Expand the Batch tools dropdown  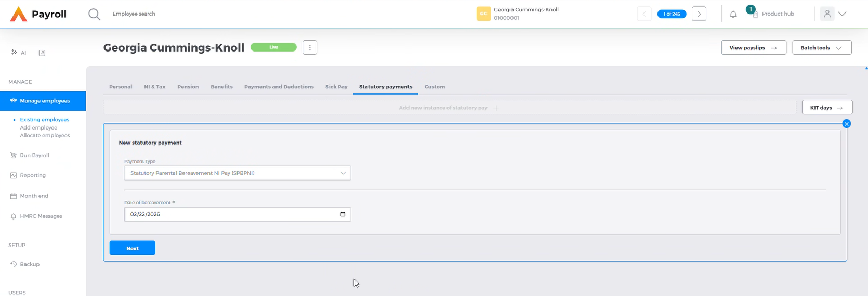(822, 47)
